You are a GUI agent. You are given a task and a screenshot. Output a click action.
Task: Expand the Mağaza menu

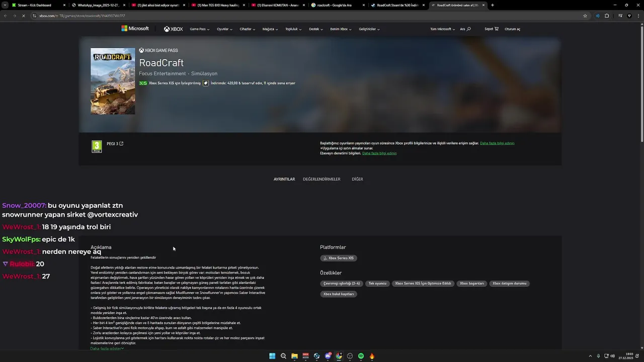pyautogui.click(x=270, y=29)
